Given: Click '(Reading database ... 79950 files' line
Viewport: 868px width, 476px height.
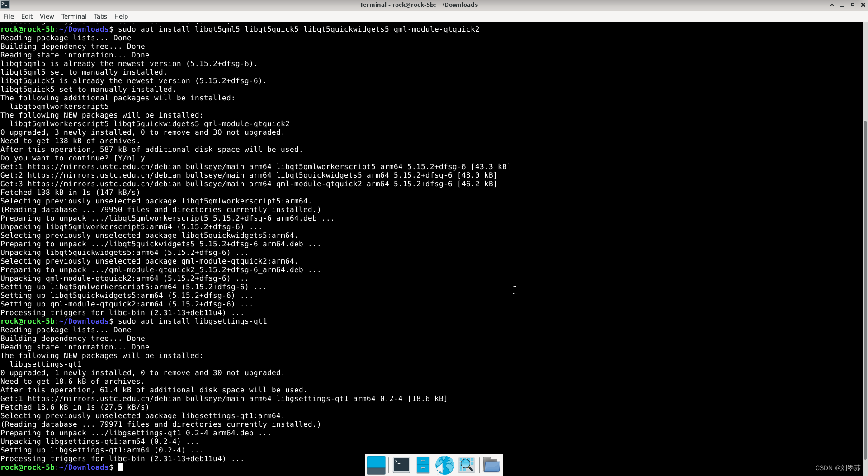Looking at the screenshot, I should point(161,210).
